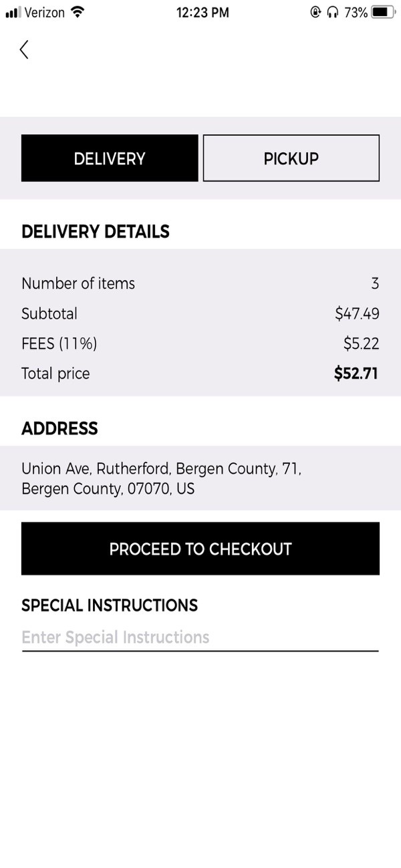Tap the Number of items row label
Screen dimensions: 401x868
78,283
